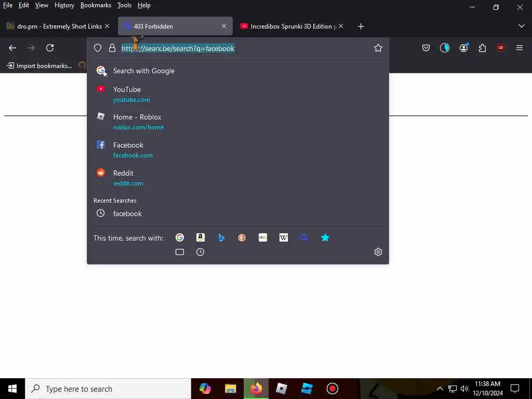Open the red record app in taskbar
Image resolution: width=532 pixels, height=399 pixels.
point(332,389)
